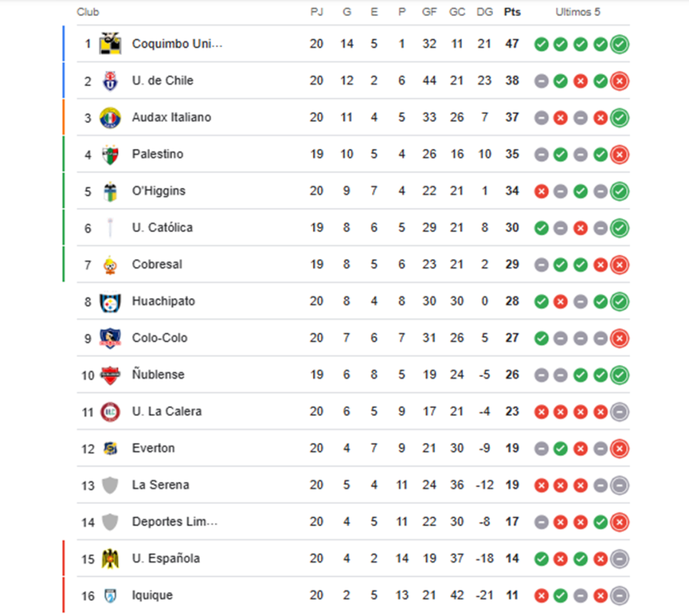Click the U. de Chile club crest
This screenshot has width=689, height=616.
point(110,81)
